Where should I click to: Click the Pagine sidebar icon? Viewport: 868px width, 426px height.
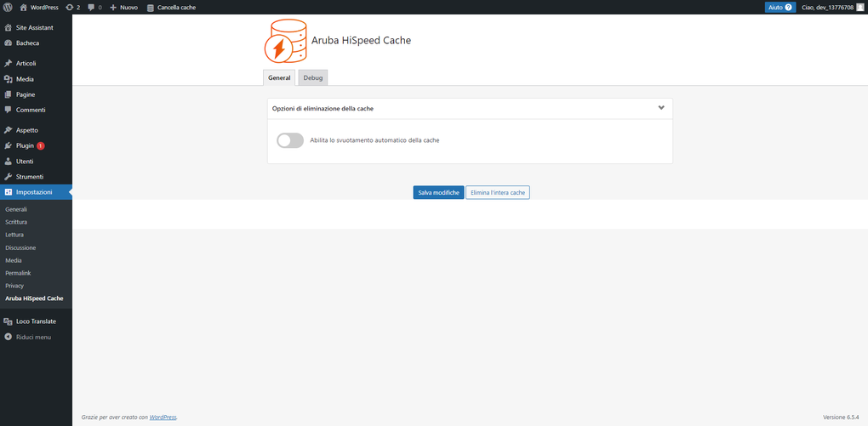click(x=8, y=94)
